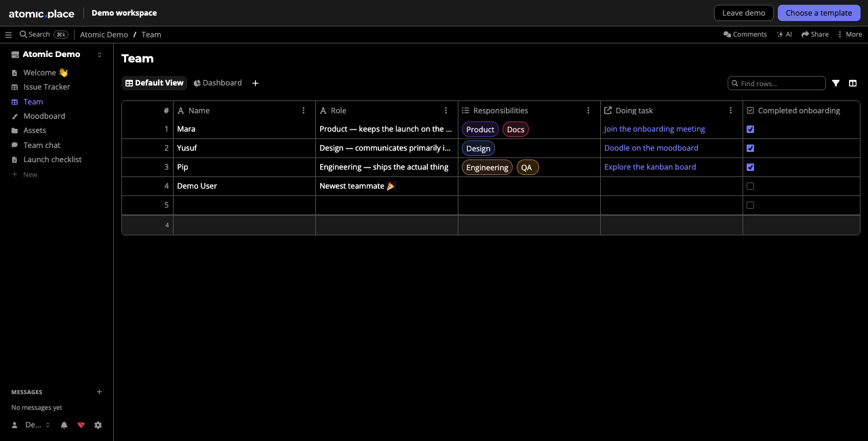Image resolution: width=868 pixels, height=441 pixels.
Task: Launch the AI assistant
Action: tap(785, 35)
